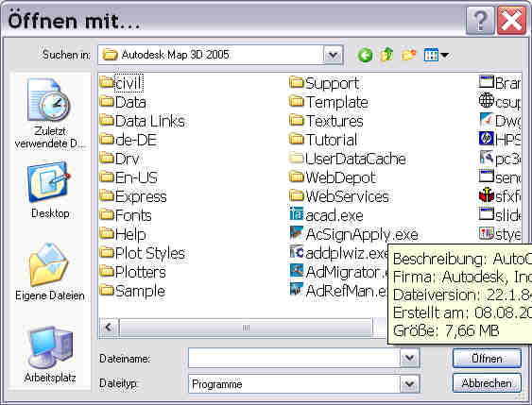This screenshot has height=405, width=532.
Task: Click the horizontal scrollbar thumb
Action: (x=246, y=328)
